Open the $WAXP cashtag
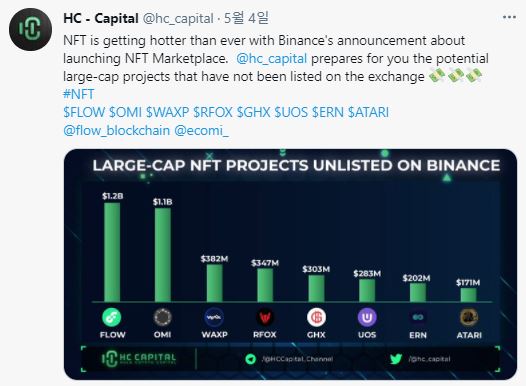Screen dimensions: 526x386 click(x=168, y=112)
